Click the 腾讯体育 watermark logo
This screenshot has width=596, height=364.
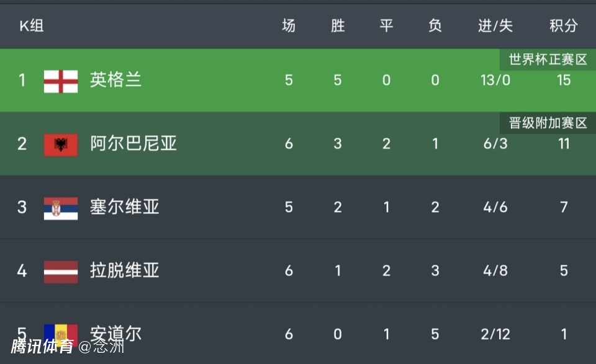click(x=42, y=347)
